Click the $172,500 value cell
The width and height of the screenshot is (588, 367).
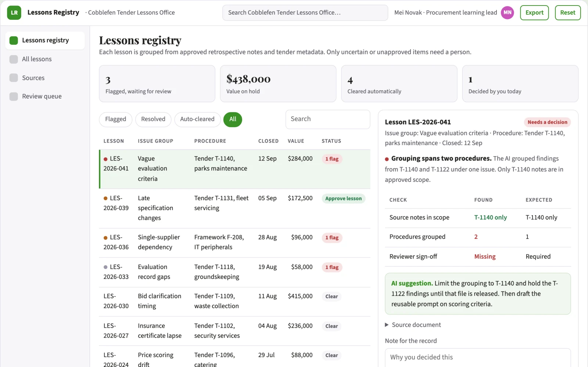coord(300,198)
